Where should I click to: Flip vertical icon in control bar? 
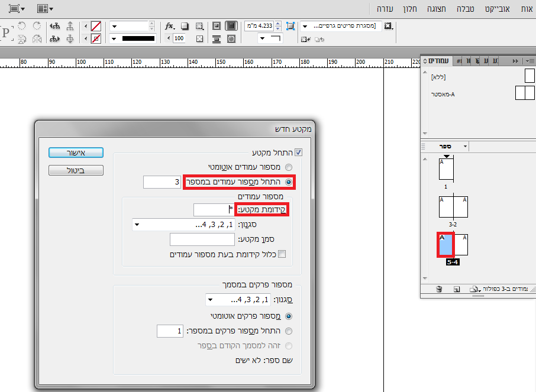coord(21,38)
